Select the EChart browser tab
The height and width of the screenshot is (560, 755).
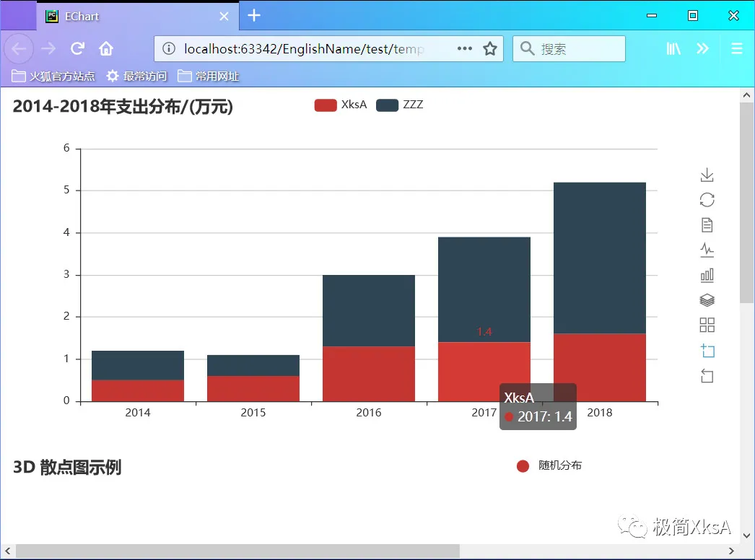coord(137,17)
